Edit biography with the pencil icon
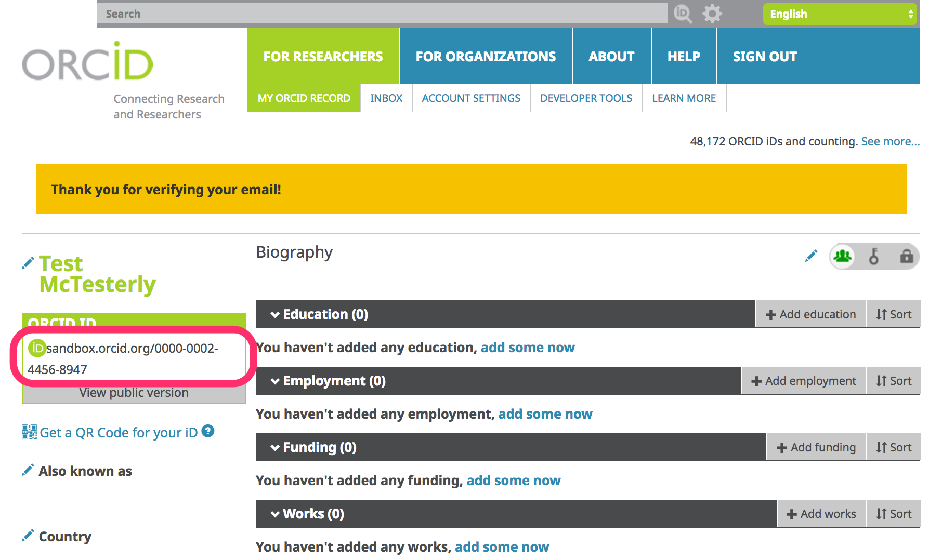This screenshot has height=560, width=942. tap(811, 256)
